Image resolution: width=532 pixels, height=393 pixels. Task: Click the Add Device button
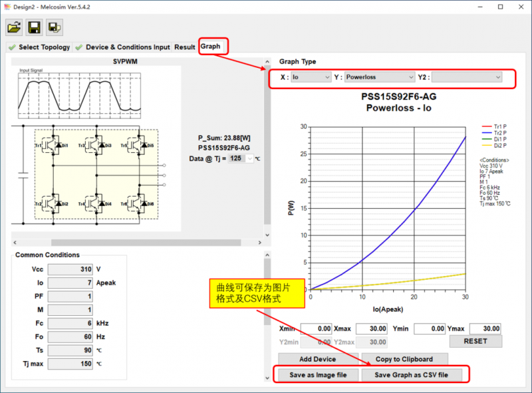coord(317,359)
